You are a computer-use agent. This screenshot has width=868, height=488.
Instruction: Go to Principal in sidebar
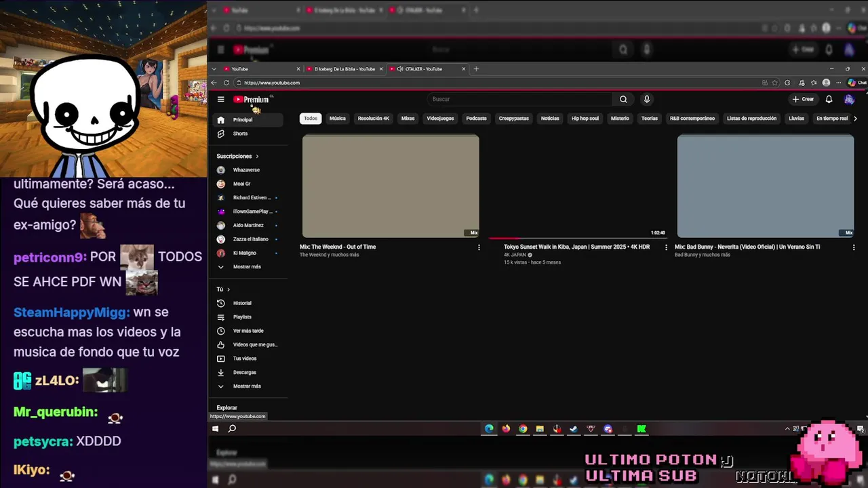point(248,119)
